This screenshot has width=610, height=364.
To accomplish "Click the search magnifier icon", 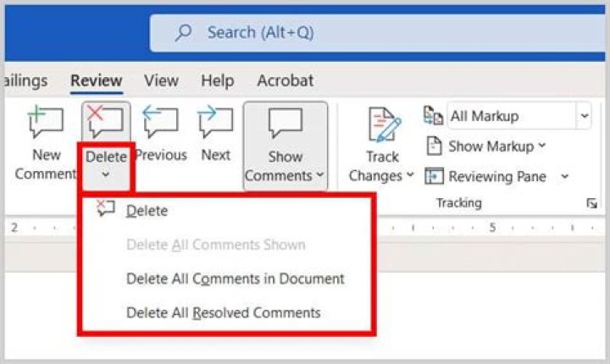I will tap(183, 33).
